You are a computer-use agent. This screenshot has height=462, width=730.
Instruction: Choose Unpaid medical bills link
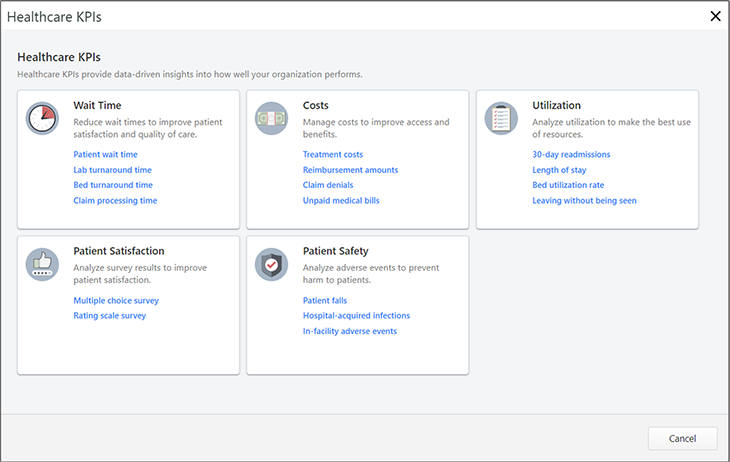(x=341, y=200)
